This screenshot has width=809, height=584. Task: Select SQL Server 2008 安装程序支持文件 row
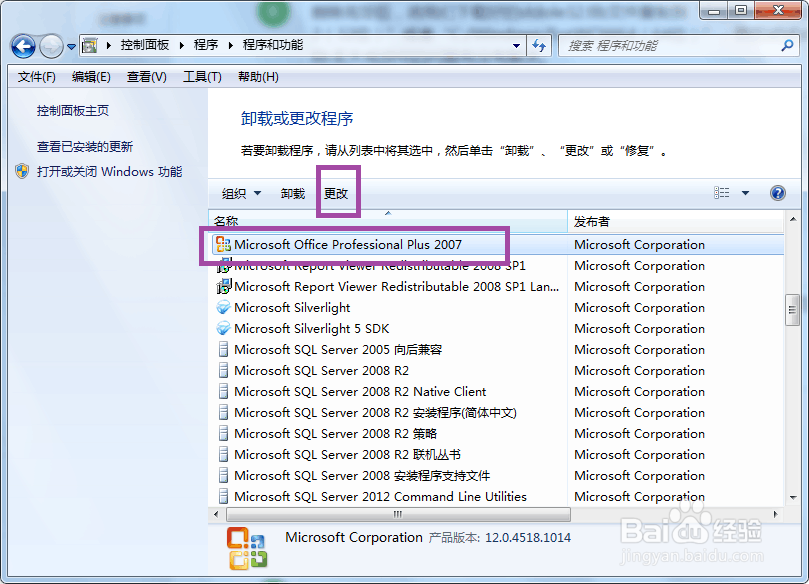[x=497, y=476]
